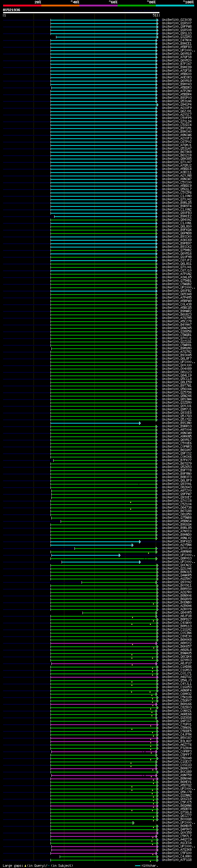This screenshot has height=868, width=197.
Task: Open hit UniRef100_O82643
Action: (177, 487)
